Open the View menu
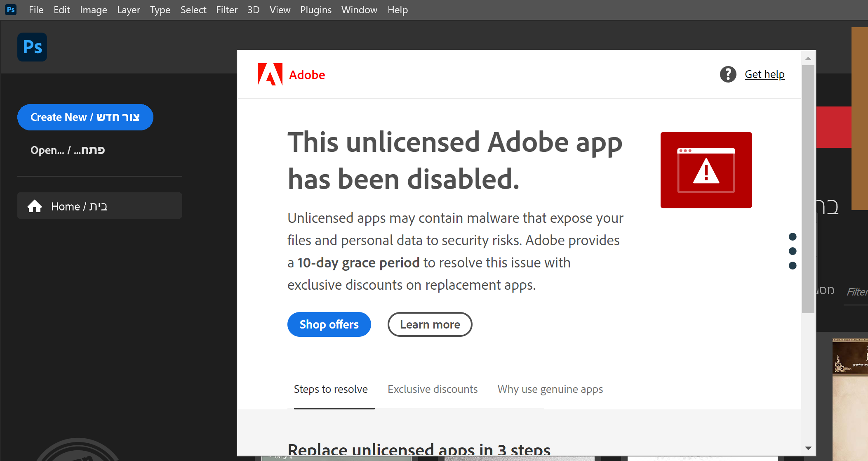This screenshot has height=461, width=868. [280, 10]
